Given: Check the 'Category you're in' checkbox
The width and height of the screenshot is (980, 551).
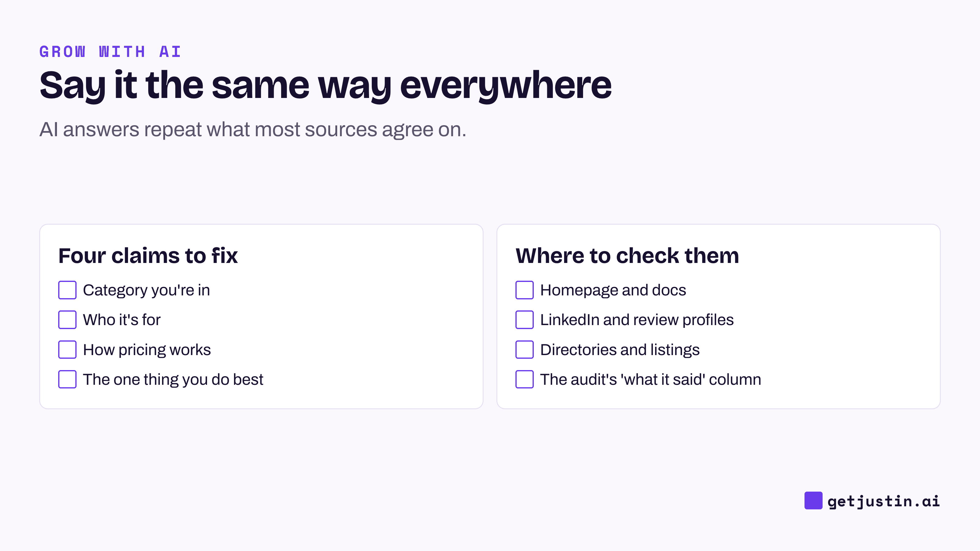Looking at the screenshot, I should point(67,290).
